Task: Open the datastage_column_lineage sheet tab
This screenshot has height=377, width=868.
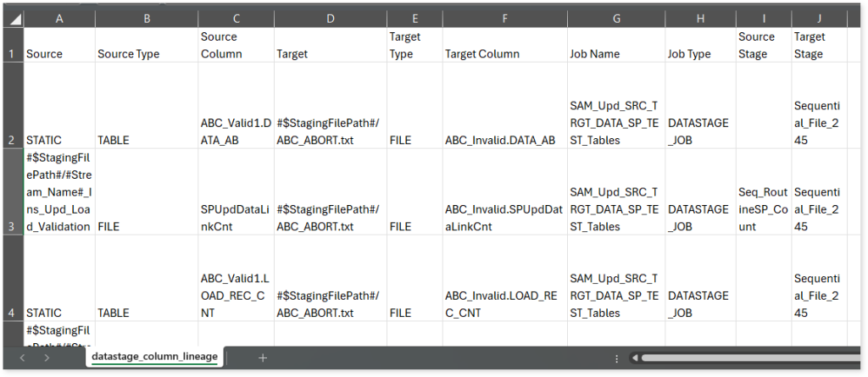Action: tap(154, 358)
